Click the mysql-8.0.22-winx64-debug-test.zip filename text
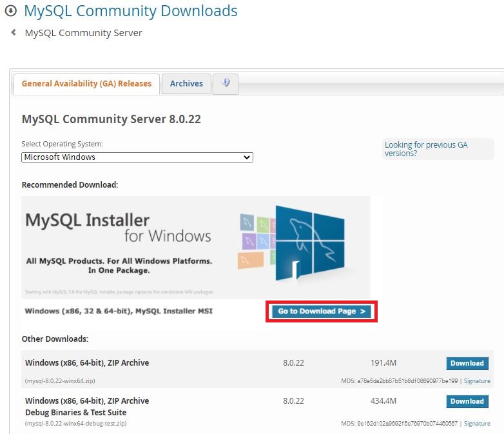 coord(76,424)
